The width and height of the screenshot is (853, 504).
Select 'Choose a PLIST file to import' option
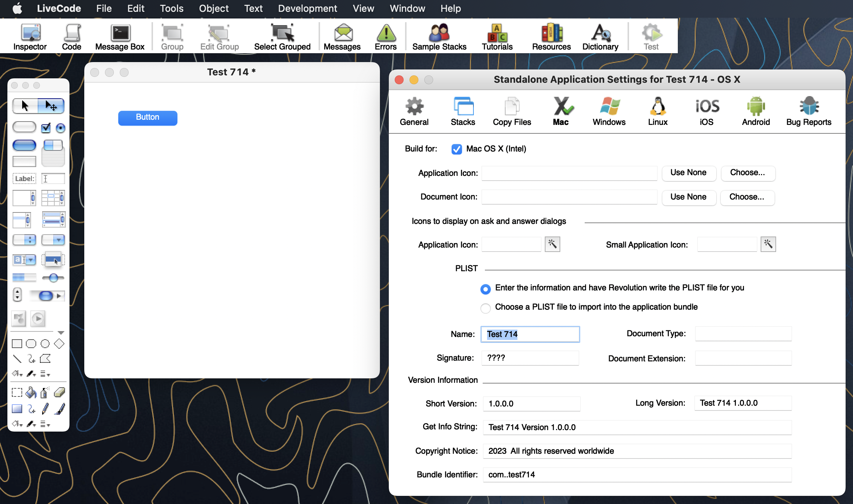pos(486,308)
